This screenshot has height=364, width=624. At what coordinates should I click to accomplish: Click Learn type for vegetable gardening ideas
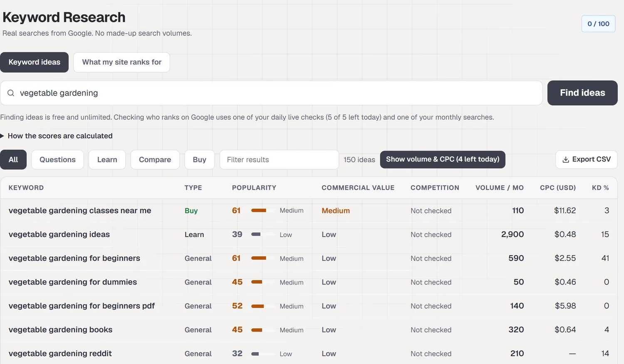pos(194,235)
